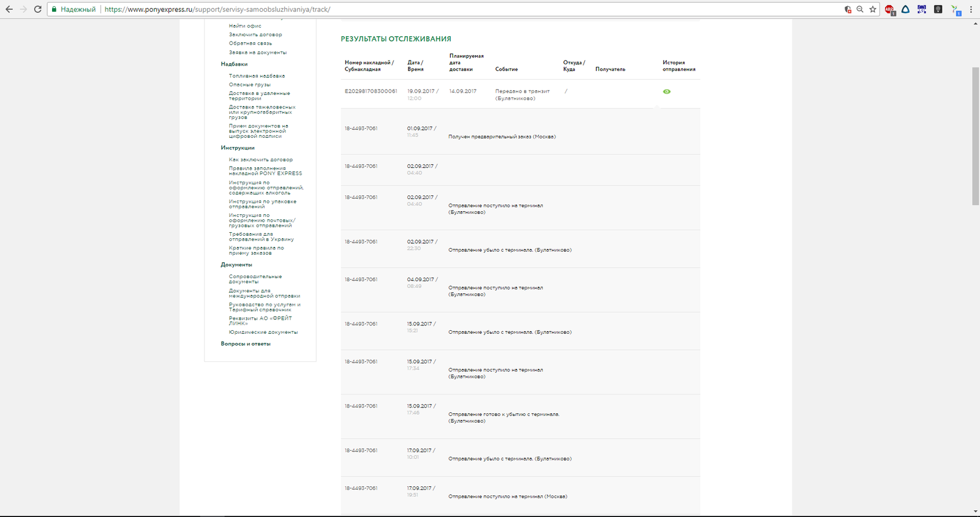The width and height of the screenshot is (980, 517).
Task: Click the scrollbar down arrow at bottom
Action: [976, 511]
